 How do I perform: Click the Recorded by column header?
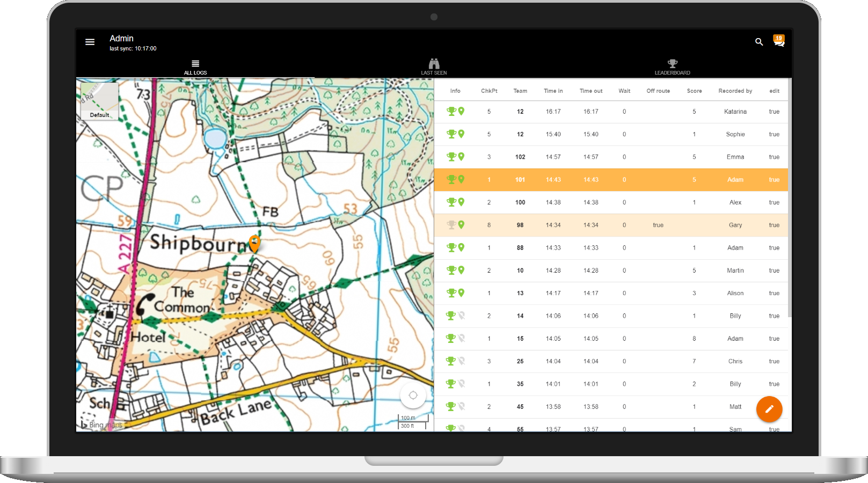(x=735, y=91)
